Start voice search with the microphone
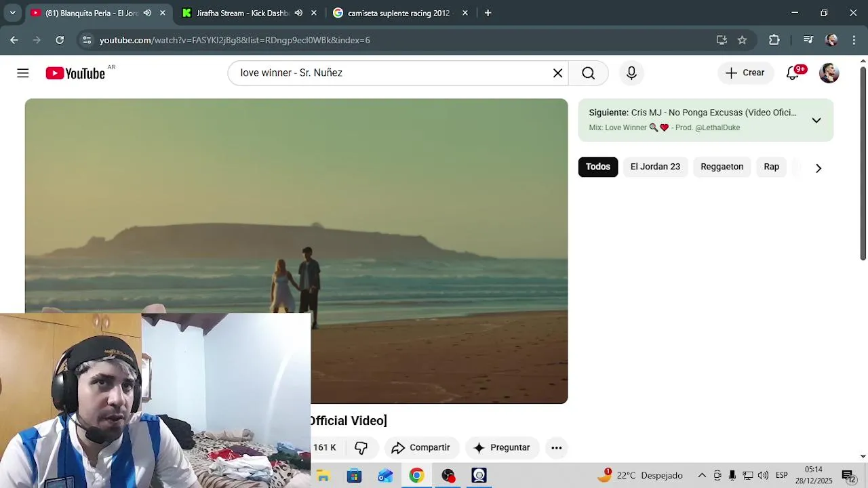 click(631, 73)
